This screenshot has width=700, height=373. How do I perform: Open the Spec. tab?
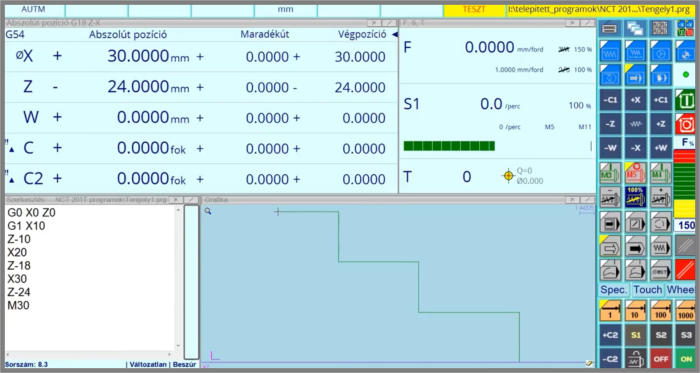tap(613, 290)
